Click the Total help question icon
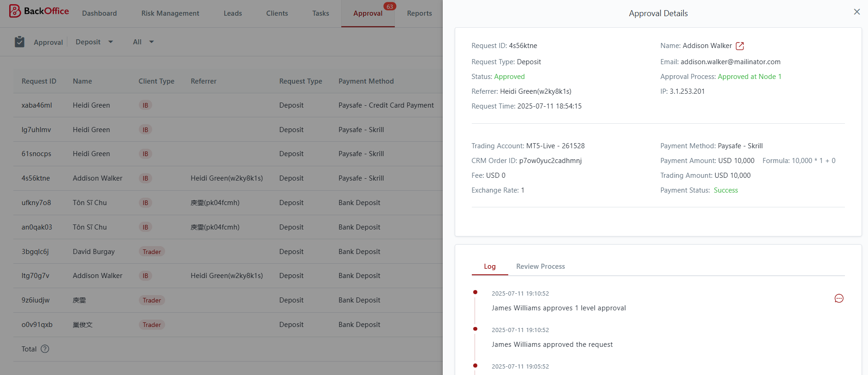This screenshot has width=868, height=375. point(45,349)
